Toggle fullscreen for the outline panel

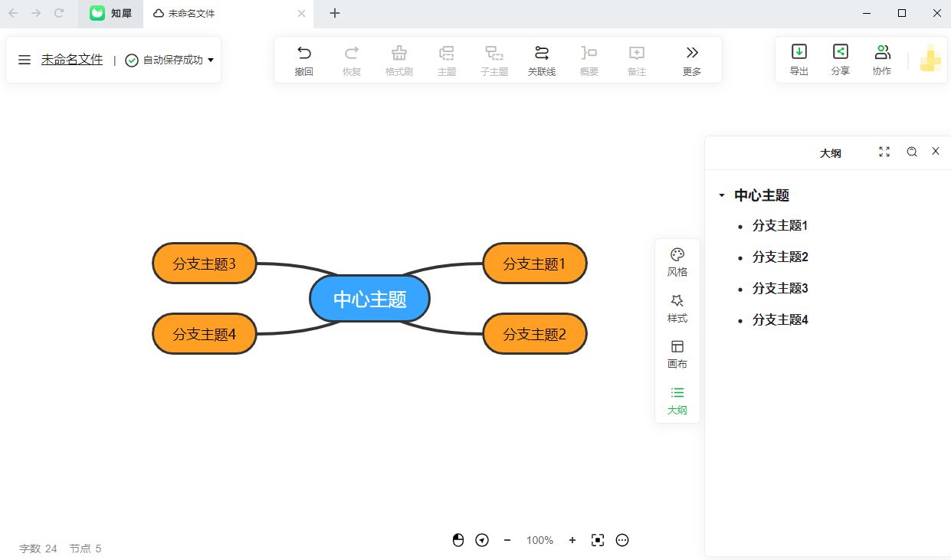[884, 152]
